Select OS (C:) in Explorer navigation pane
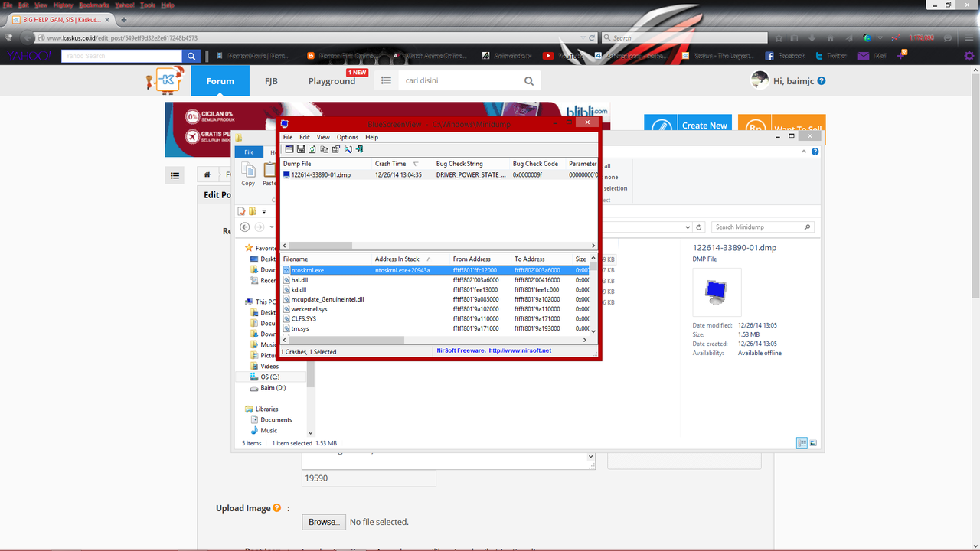Viewport: 980px width, 551px height. [270, 377]
